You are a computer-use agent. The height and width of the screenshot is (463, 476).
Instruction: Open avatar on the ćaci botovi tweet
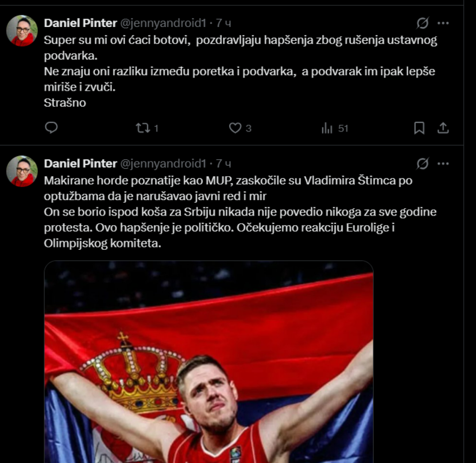pos(22,31)
